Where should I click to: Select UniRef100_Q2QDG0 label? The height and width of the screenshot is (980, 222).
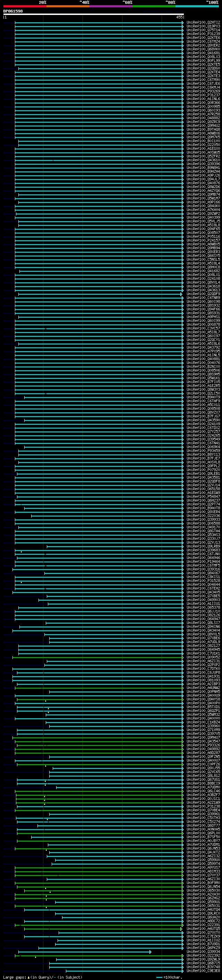point(203,68)
